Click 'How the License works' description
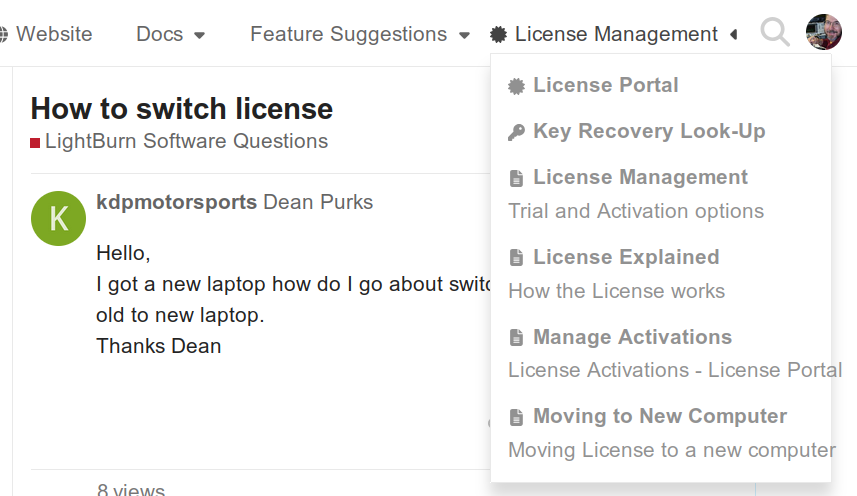 pyautogui.click(x=617, y=291)
